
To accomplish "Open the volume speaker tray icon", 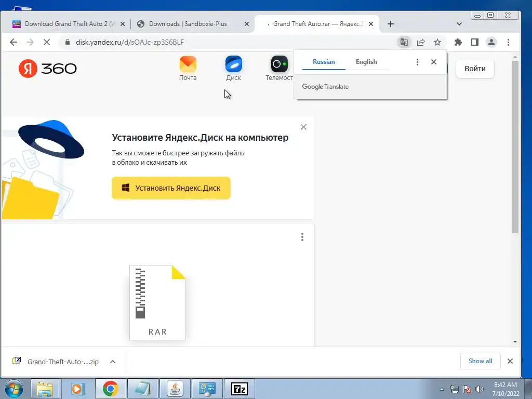I will coord(480,389).
